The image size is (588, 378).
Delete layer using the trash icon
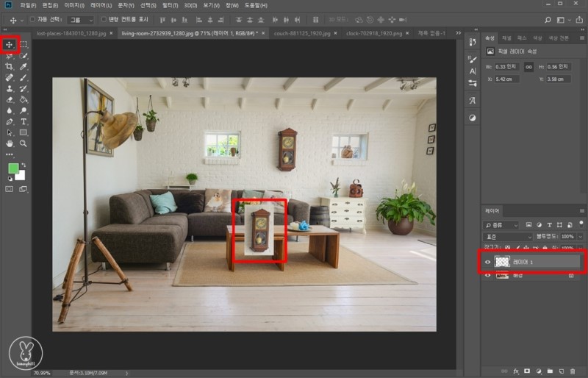coord(573,371)
